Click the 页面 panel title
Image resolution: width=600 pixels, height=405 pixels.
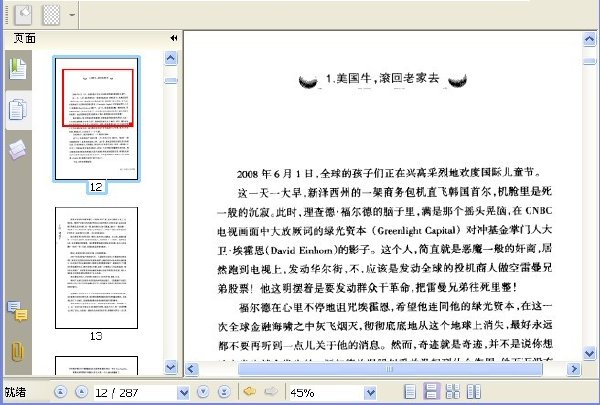[24, 38]
